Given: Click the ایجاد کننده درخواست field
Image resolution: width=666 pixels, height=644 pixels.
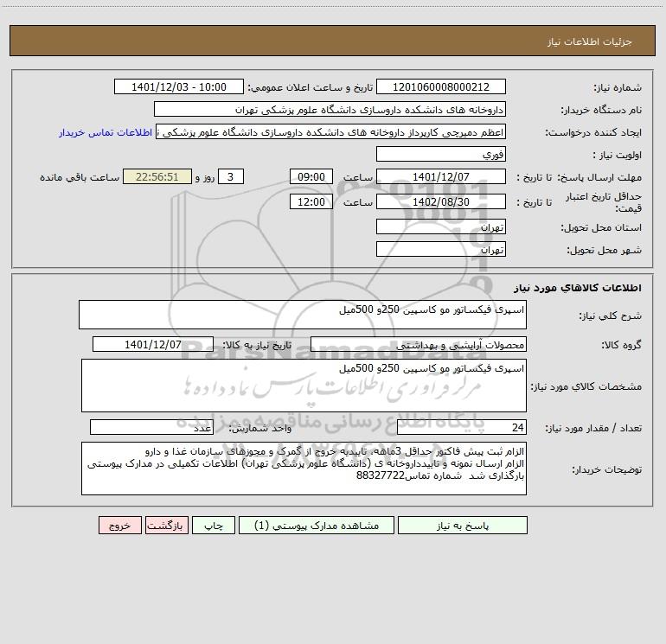Looking at the screenshot, I should (330, 132).
